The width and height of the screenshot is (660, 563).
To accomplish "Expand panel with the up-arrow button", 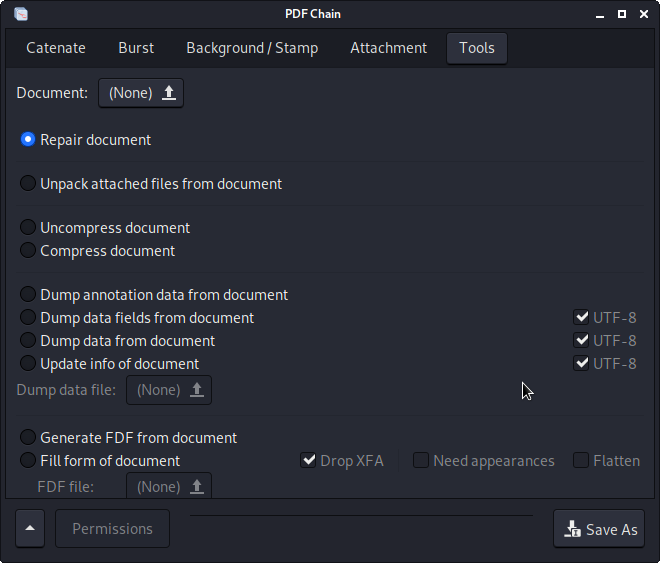I will pyautogui.click(x=30, y=528).
